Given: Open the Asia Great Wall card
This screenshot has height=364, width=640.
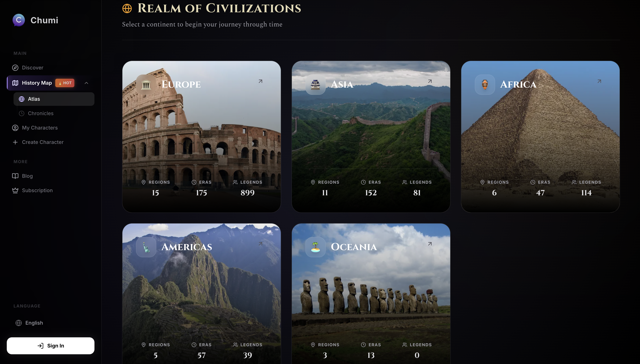Looking at the screenshot, I should point(371,137).
